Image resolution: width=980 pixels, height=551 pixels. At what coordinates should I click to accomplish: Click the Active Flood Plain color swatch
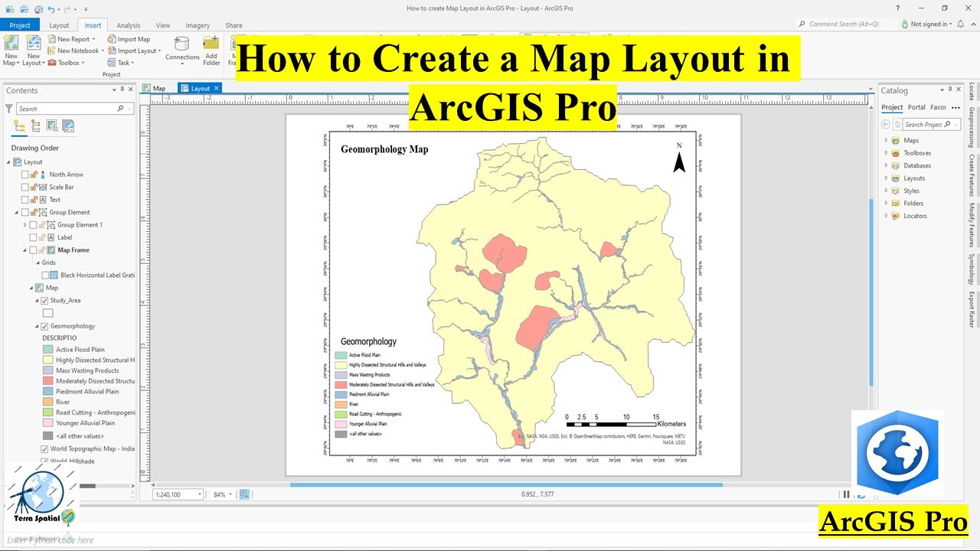pos(47,350)
